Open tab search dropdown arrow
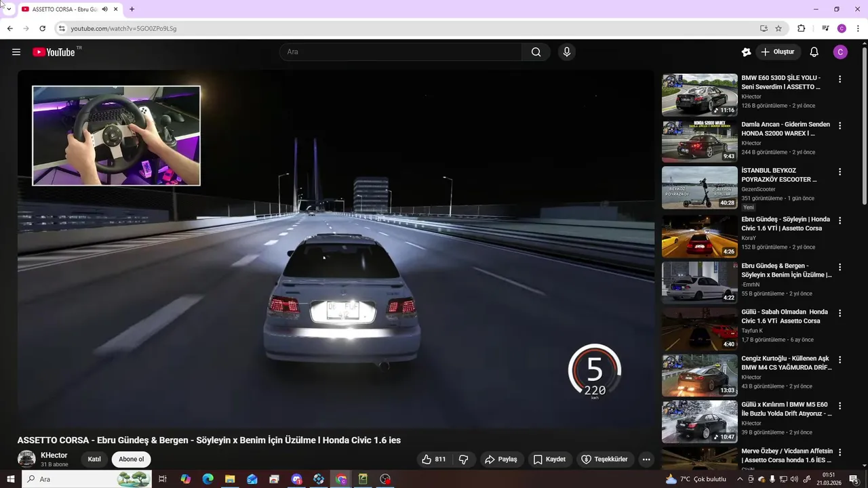Viewport: 868px width, 488px height. [9, 9]
